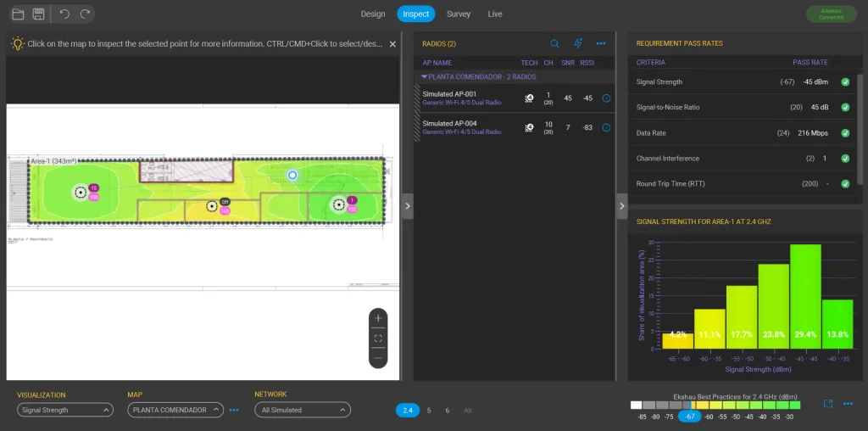
Task: Sort radios by SNR column
Action: click(568, 63)
